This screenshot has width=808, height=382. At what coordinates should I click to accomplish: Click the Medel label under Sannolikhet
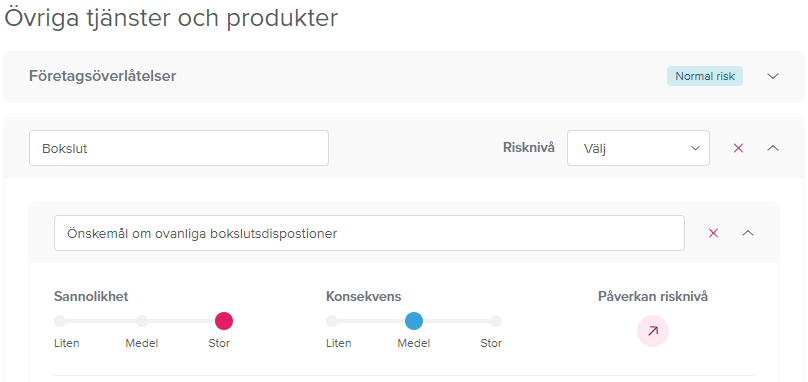(x=142, y=343)
